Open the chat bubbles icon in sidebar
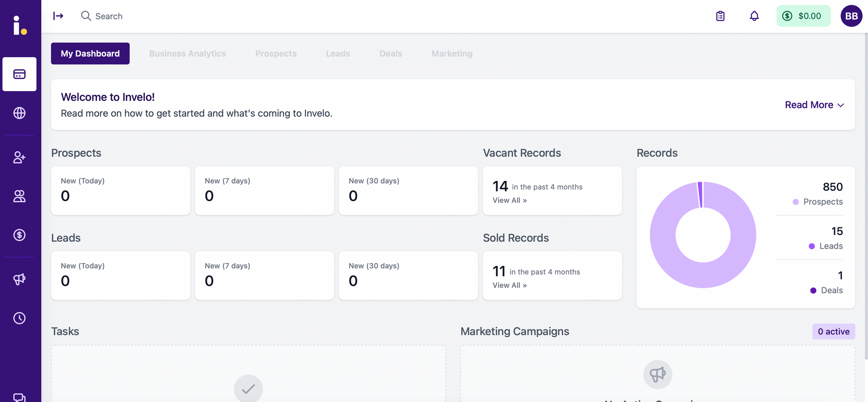This screenshot has width=868, height=402. (20, 397)
